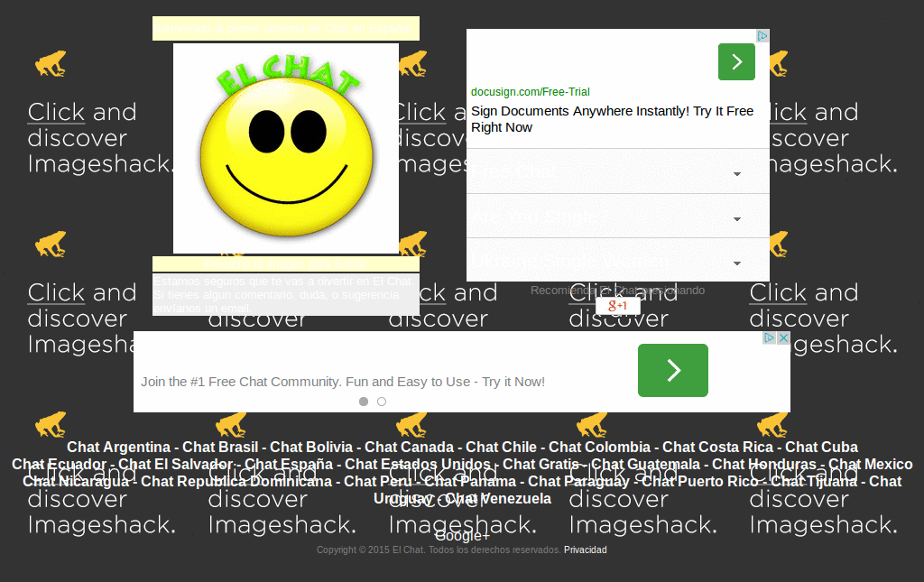Click the "Bienvenido al primer sistema" banner
Screen dimensions: 924x582
[285, 28]
